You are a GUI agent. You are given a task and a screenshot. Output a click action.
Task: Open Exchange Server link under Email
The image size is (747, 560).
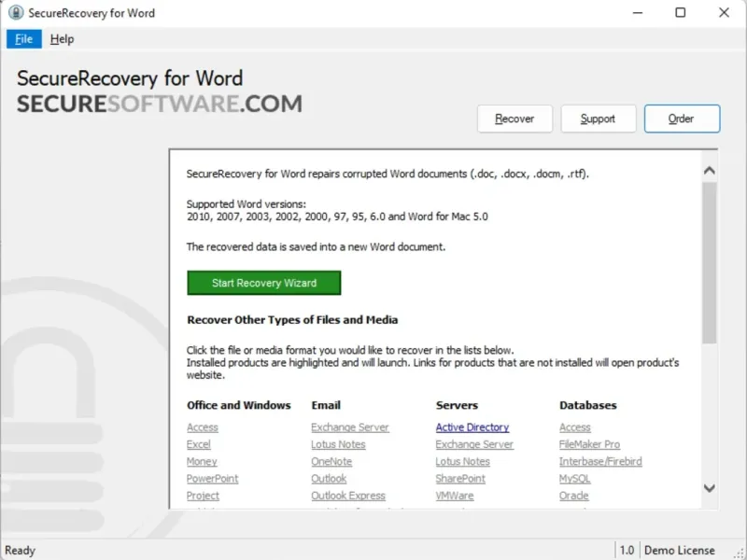click(x=350, y=427)
